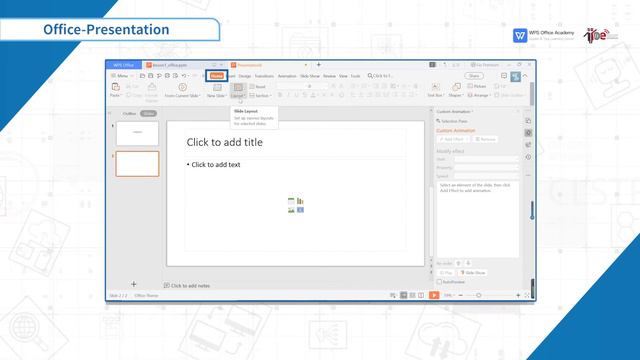The height and width of the screenshot is (360, 640).
Task: Click the Paste icon in the ribbon
Action: [116, 87]
